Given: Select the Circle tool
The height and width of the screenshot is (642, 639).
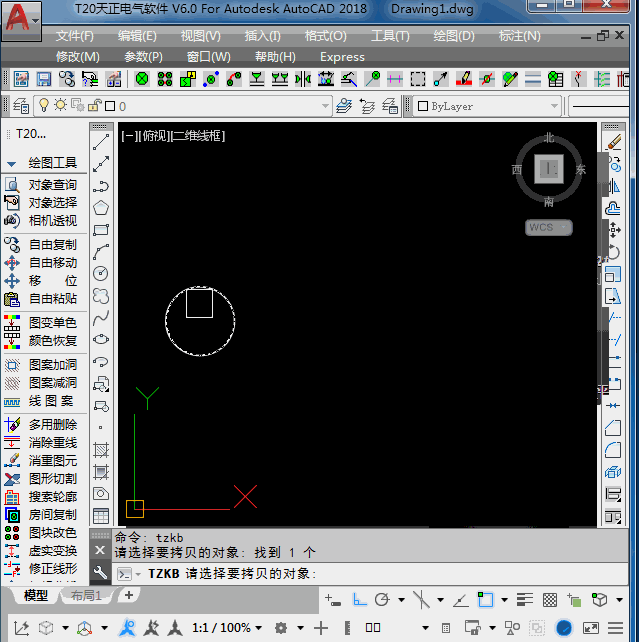Looking at the screenshot, I should (101, 273).
